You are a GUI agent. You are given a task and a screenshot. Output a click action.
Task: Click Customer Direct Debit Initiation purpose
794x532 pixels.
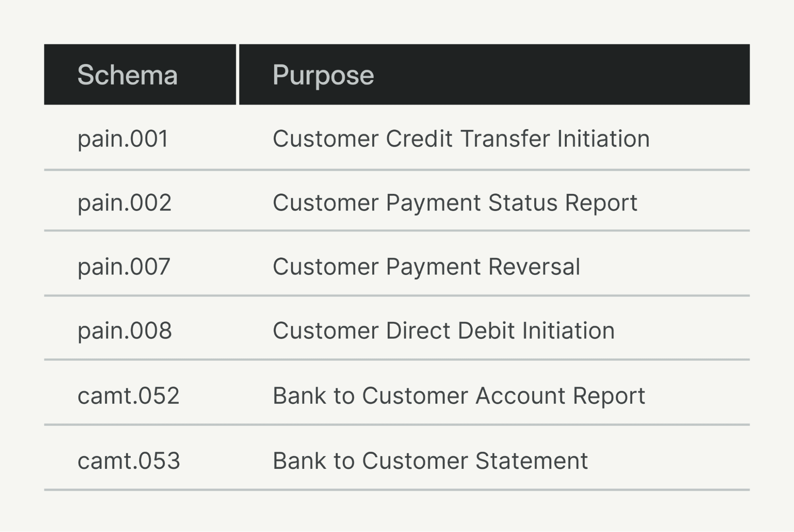(444, 331)
